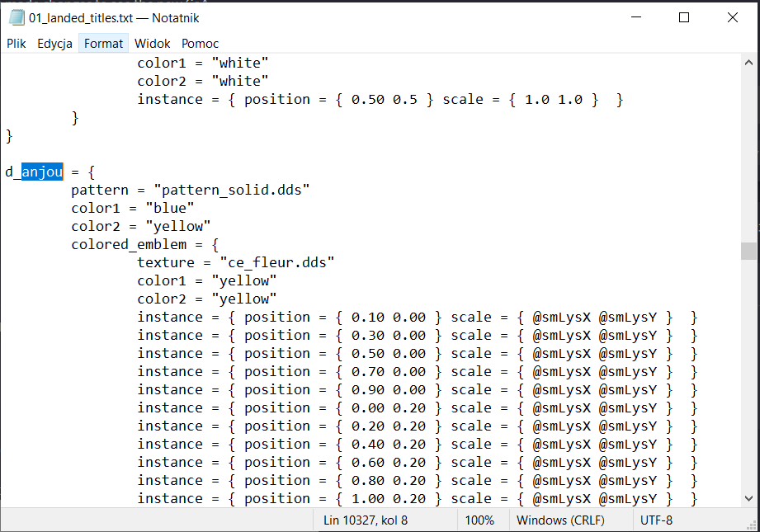Click the highlighted word anjou

[x=42, y=172]
